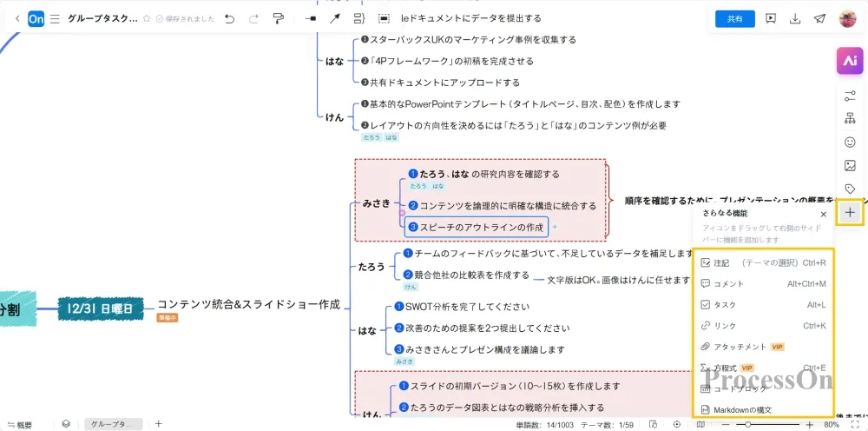The height and width of the screenshot is (431, 868).
Task: Open the tag label icon in sidebar
Action: [850, 189]
